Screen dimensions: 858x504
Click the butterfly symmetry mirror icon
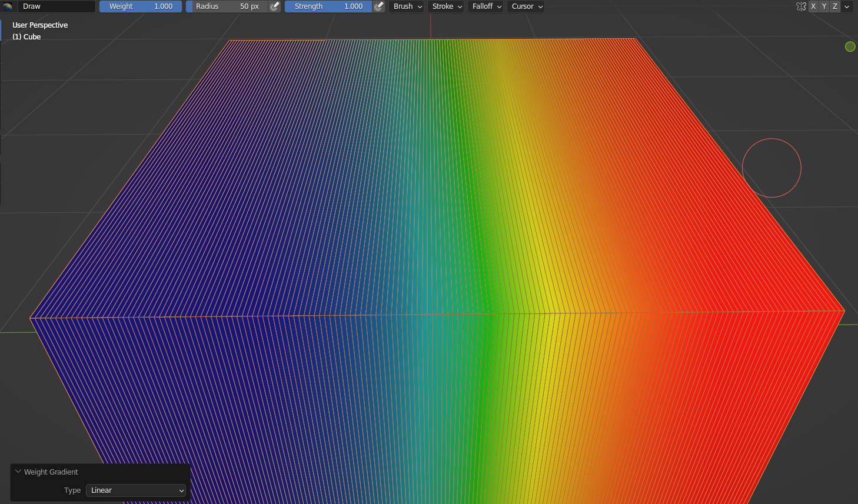(801, 6)
